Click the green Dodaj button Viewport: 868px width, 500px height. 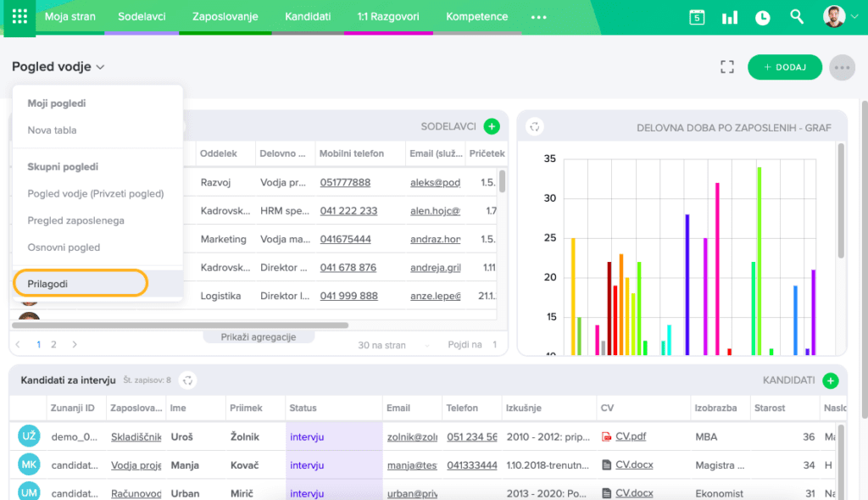(x=784, y=67)
